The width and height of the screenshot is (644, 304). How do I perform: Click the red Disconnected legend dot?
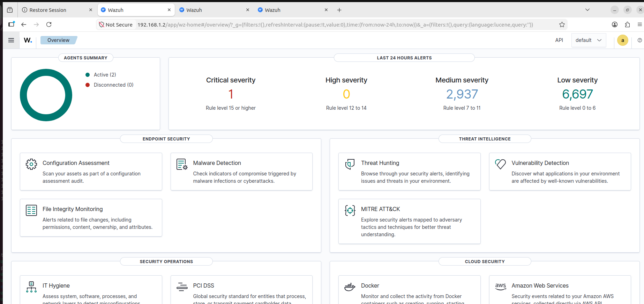tap(88, 85)
